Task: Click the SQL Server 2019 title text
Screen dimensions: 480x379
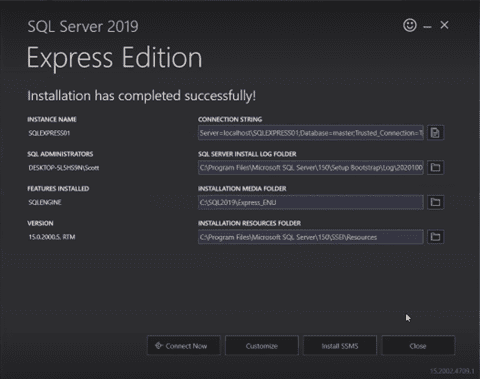Action: (x=83, y=26)
